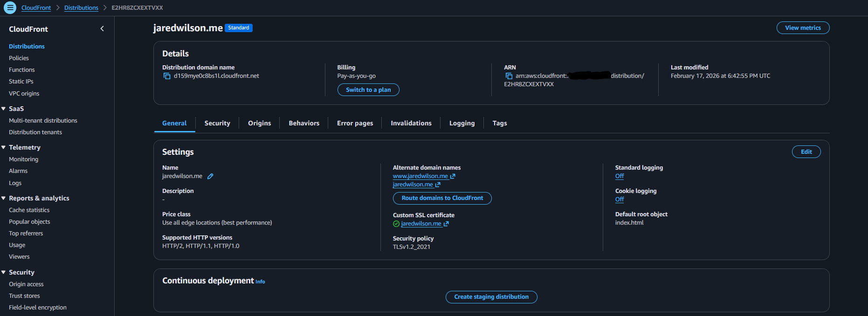Collapse the Security sidebar section

click(x=4, y=272)
